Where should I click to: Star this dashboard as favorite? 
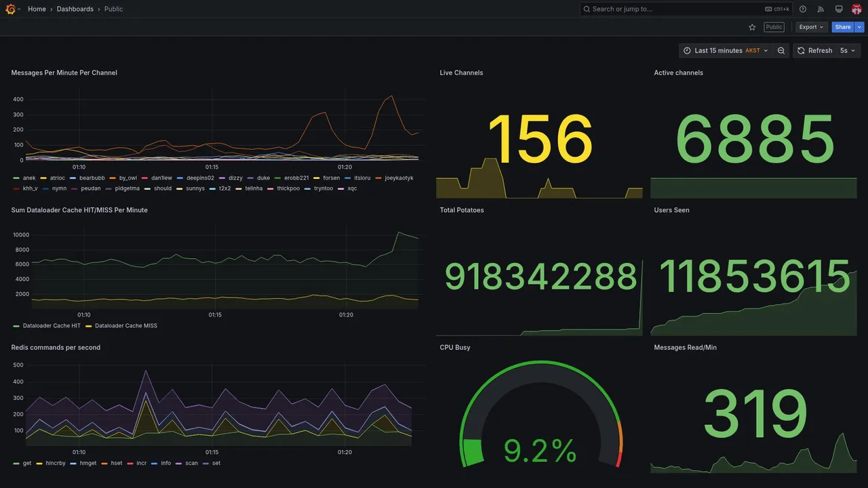point(752,27)
